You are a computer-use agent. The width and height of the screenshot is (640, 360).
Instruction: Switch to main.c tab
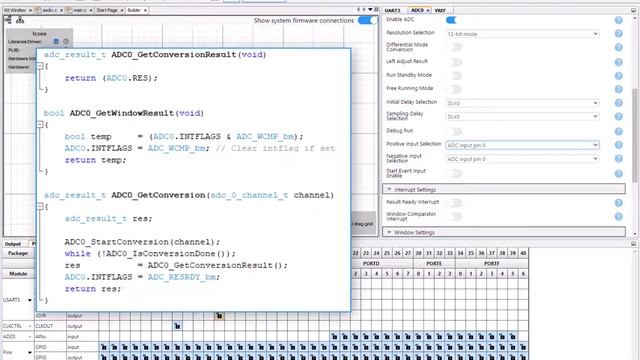pyautogui.click(x=80, y=10)
